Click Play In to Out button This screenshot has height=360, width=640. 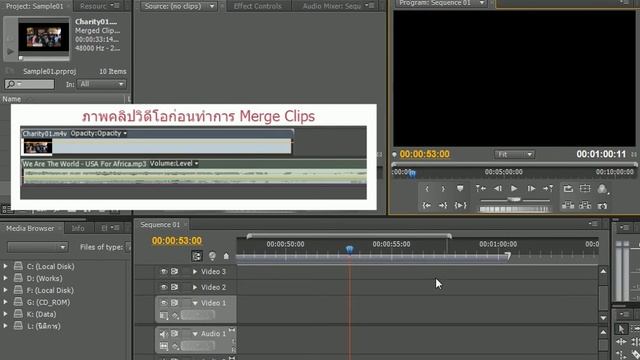[460, 205]
